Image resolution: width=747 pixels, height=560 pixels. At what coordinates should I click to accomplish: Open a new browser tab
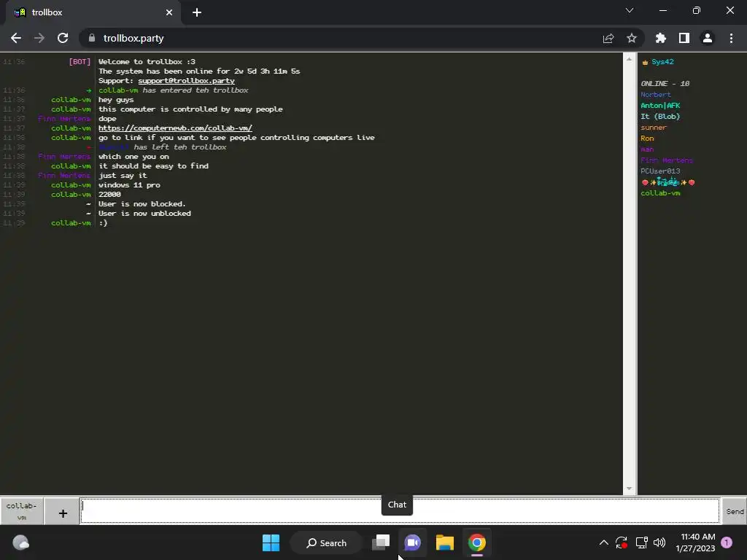tap(197, 12)
